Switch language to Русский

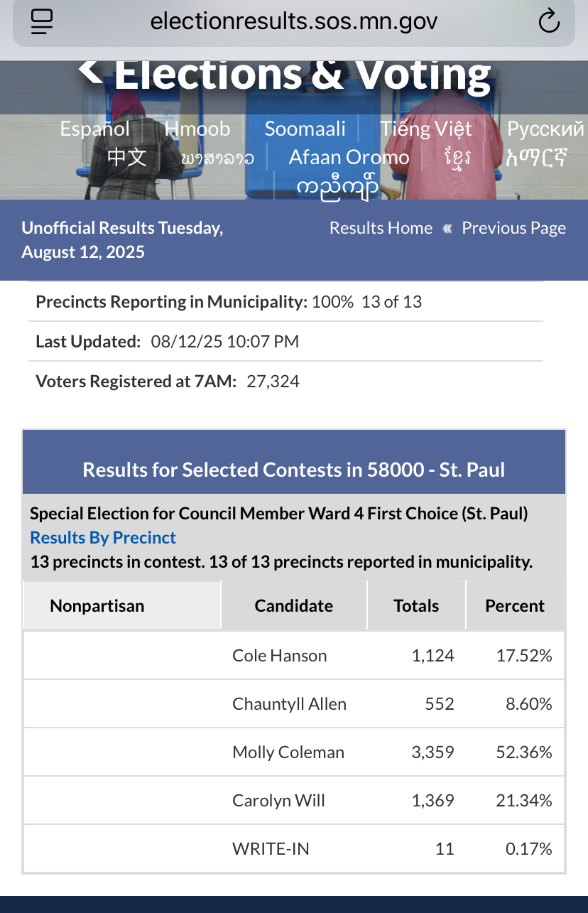tap(545, 129)
